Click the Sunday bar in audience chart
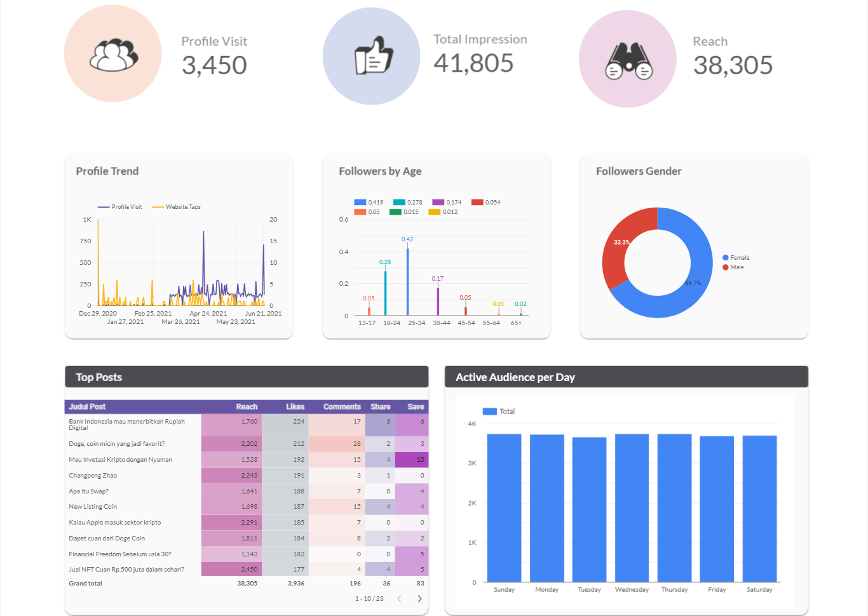The height and width of the screenshot is (616, 868). [504, 508]
